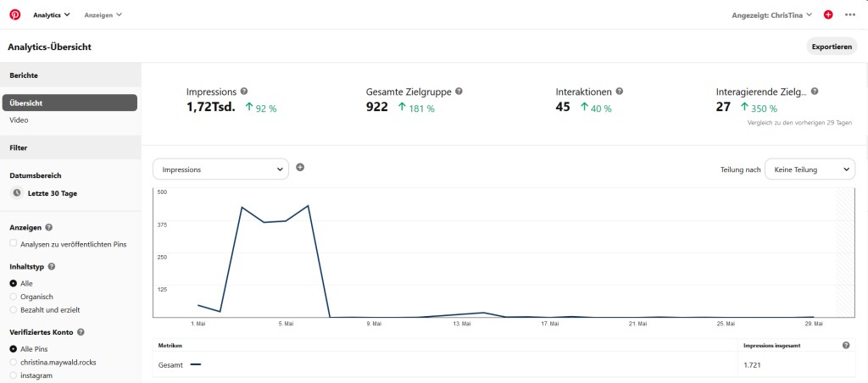Switch to the Video report
The image size is (868, 383).
(x=19, y=120)
